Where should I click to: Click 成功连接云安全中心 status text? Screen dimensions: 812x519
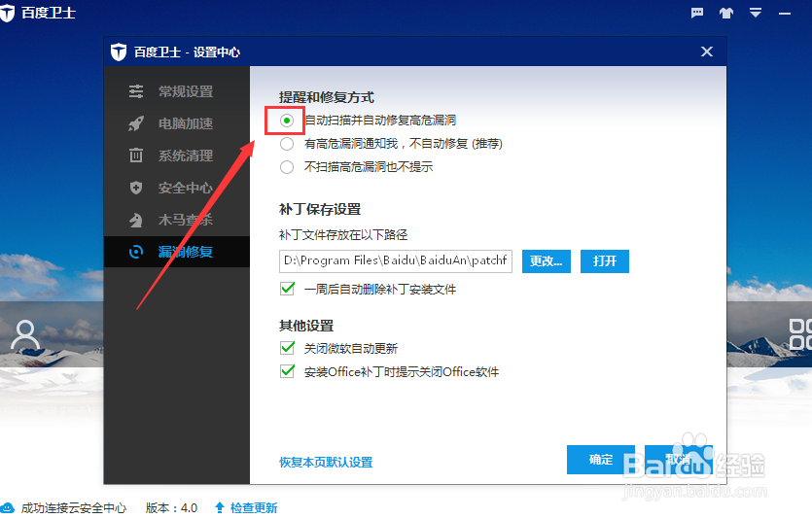click(74, 508)
